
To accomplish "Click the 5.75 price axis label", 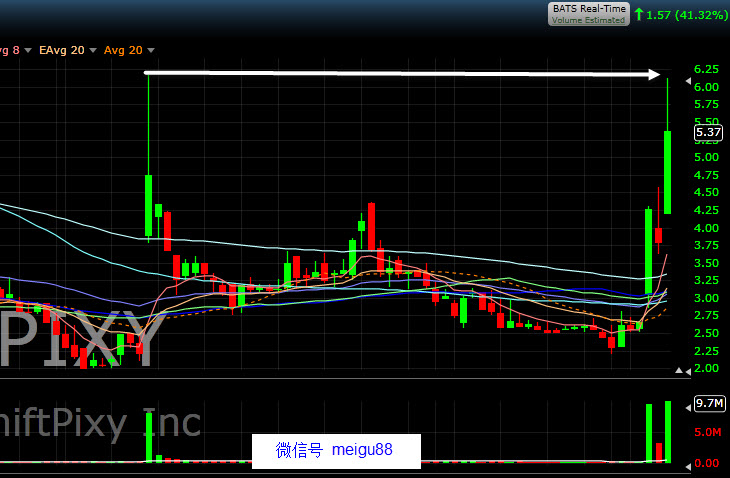I will (706, 104).
